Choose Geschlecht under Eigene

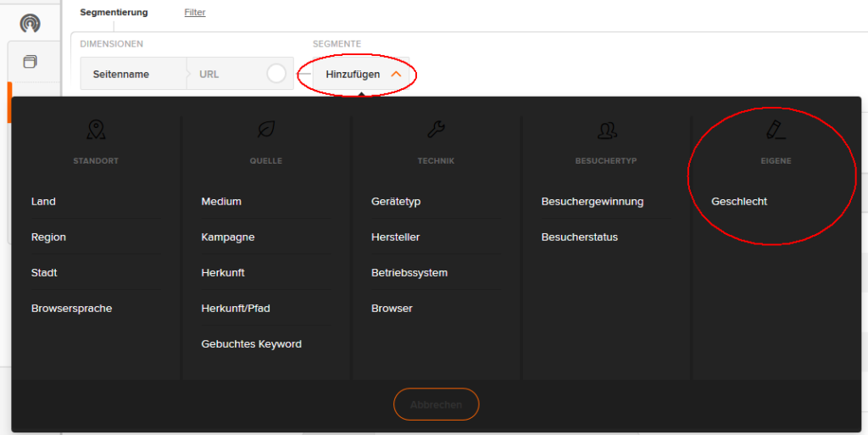pyautogui.click(x=739, y=202)
